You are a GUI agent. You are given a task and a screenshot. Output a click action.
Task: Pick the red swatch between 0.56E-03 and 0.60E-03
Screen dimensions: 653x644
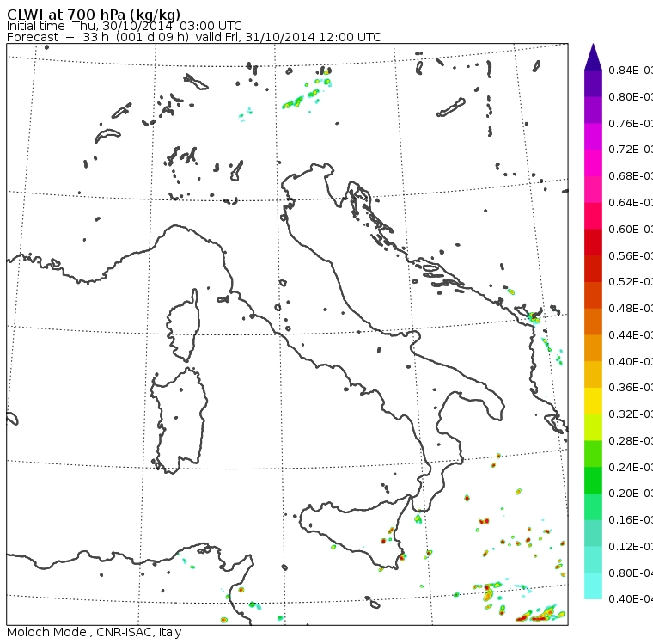[593, 242]
